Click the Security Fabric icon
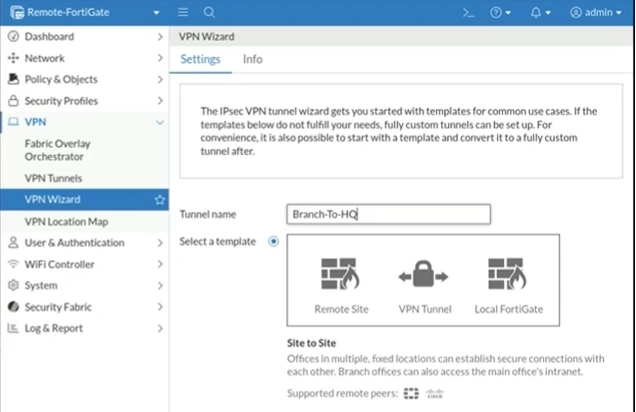This screenshot has width=636, height=412. tap(13, 307)
